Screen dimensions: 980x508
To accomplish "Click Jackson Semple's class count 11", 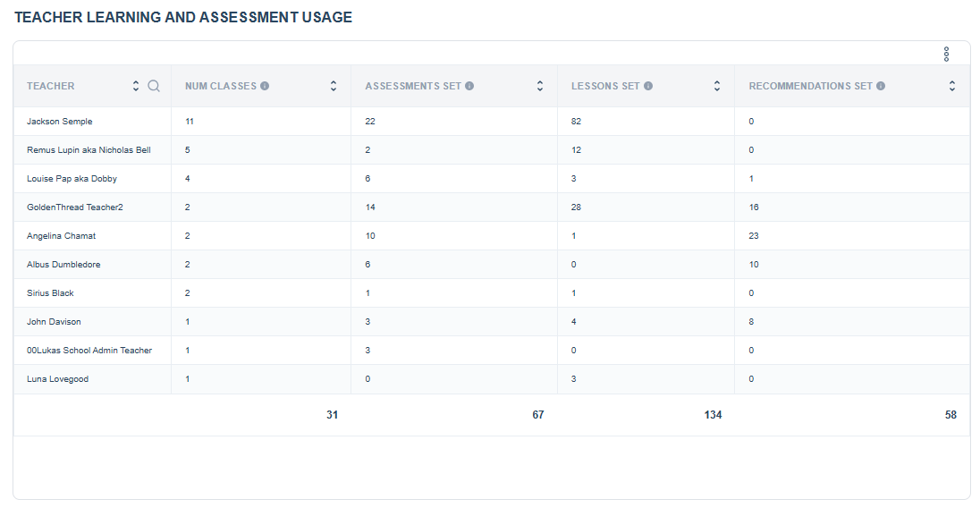I will pos(190,122).
